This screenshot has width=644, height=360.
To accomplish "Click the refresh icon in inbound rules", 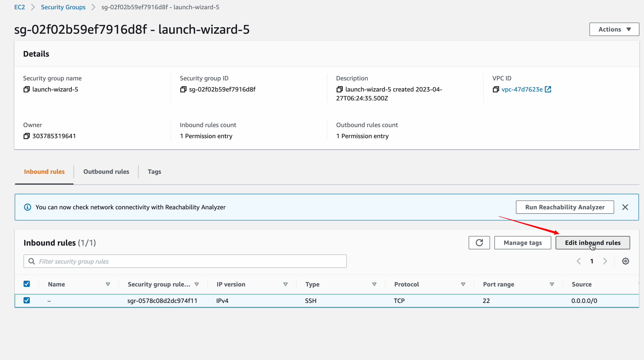I will 479,242.
